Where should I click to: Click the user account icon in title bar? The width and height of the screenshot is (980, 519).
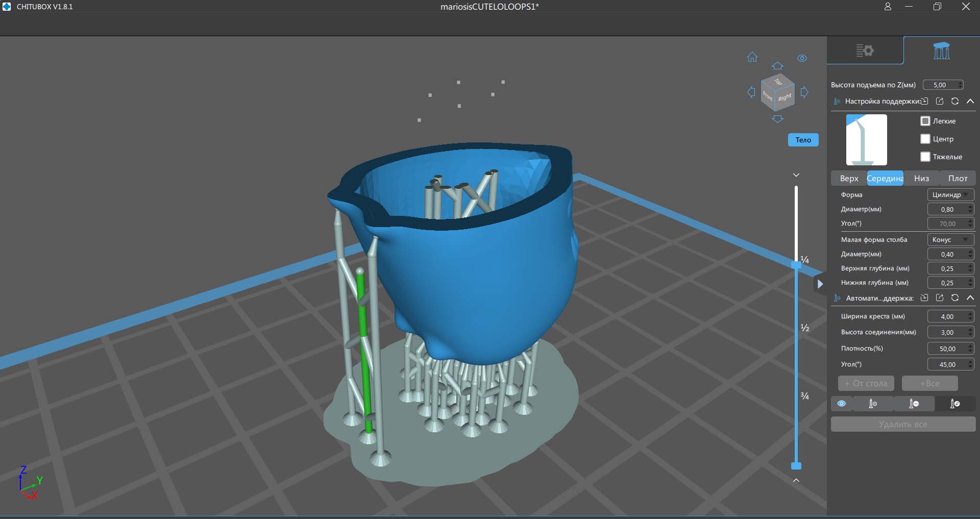[888, 7]
